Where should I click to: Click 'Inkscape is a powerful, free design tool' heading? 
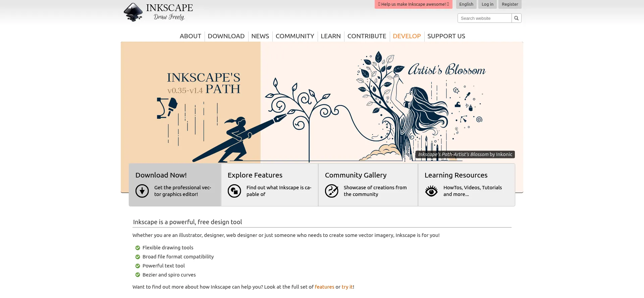pos(187,222)
